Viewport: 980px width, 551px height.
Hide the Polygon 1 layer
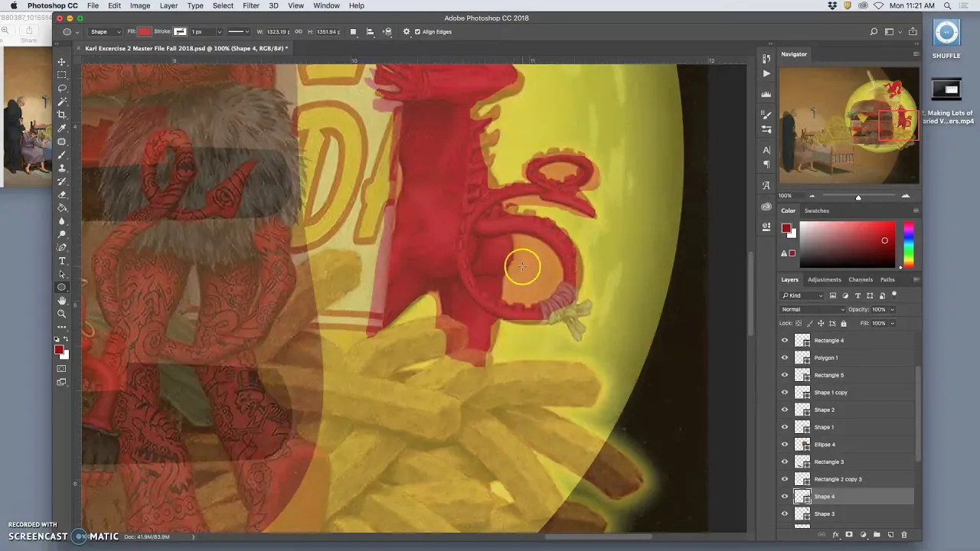[784, 357]
